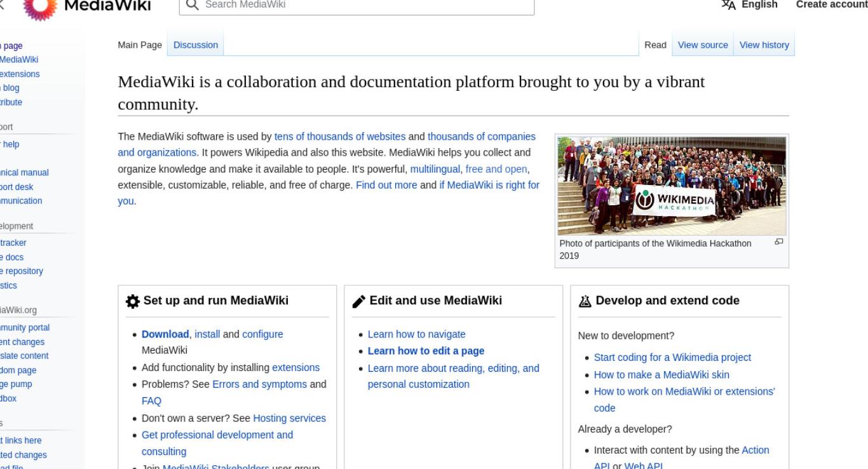Image resolution: width=868 pixels, height=469 pixels.
Task: Follow 'thousands of companies and organizations' link
Action: (482, 137)
